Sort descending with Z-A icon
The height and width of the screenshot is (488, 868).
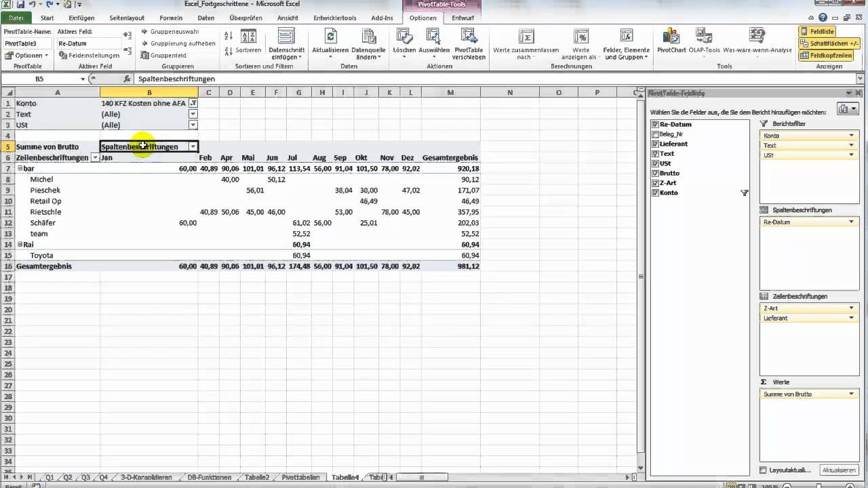click(x=229, y=51)
